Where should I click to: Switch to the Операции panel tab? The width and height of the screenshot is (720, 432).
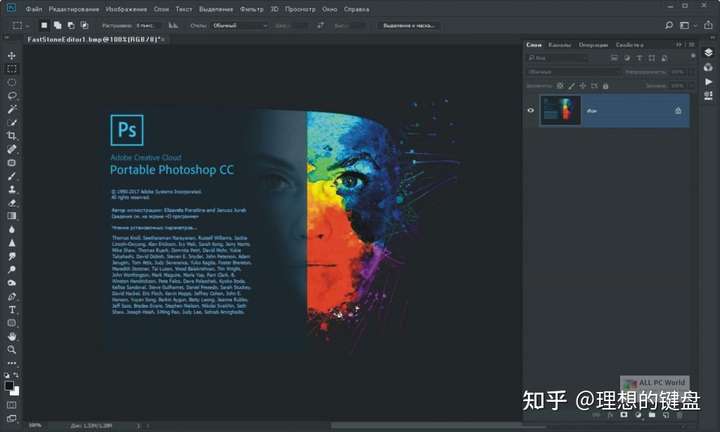(593, 45)
